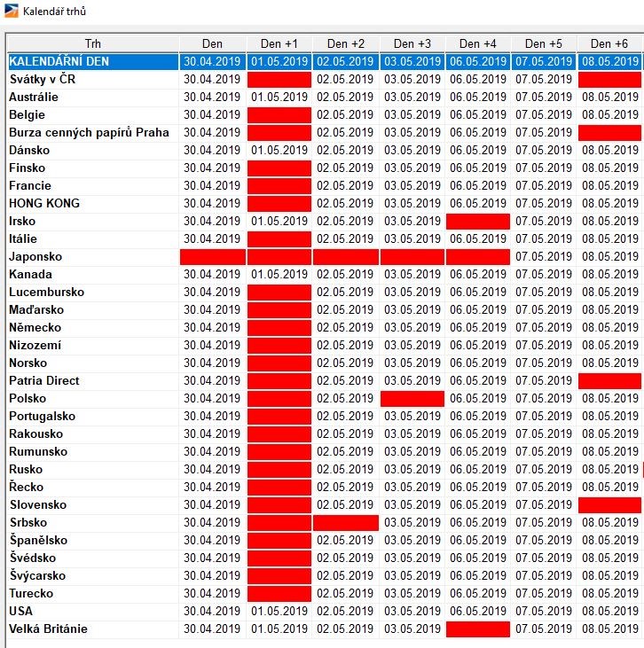Image resolution: width=644 pixels, height=648 pixels.
Task: Click the red Den +4 cell for Irsko
Action: click(x=478, y=222)
